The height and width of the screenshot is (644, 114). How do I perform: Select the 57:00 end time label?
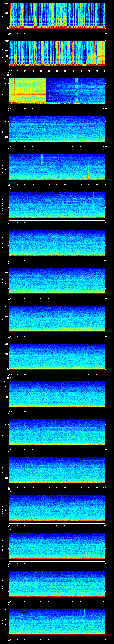click(x=105, y=488)
